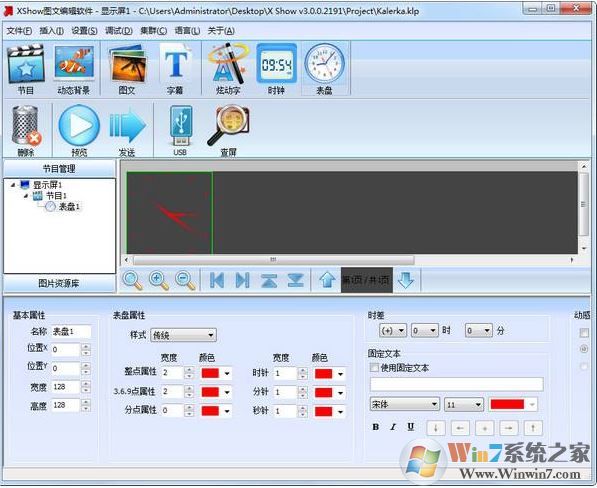Open the 插入(I) menu
This screenshot has width=597, height=488.
(51, 30)
